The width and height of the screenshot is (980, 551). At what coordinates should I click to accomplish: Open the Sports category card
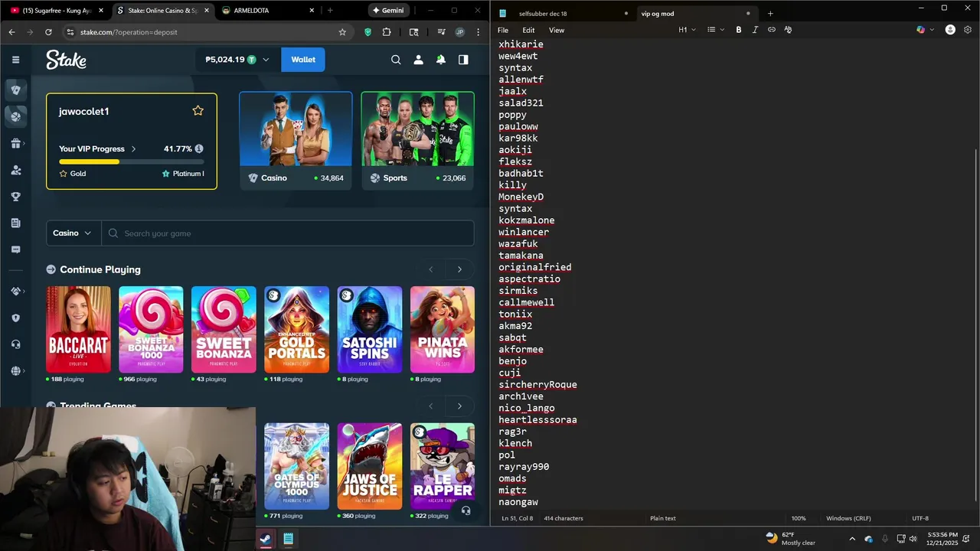[418, 140]
